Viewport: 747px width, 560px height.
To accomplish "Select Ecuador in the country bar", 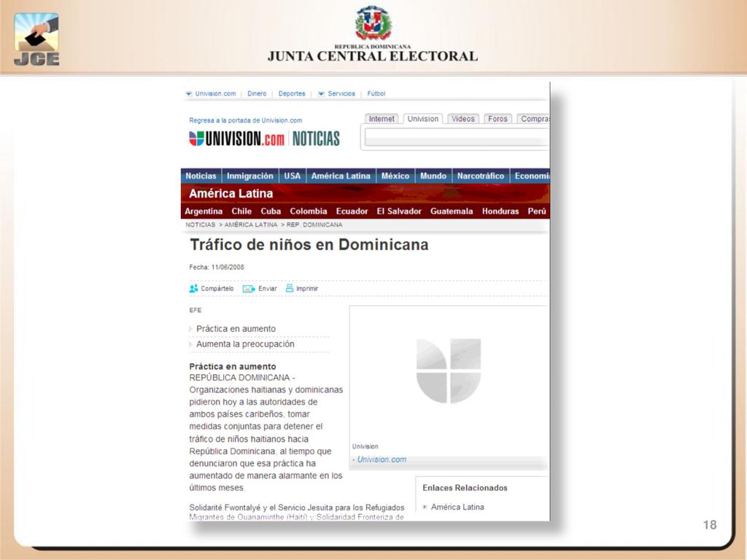I will 352,211.
